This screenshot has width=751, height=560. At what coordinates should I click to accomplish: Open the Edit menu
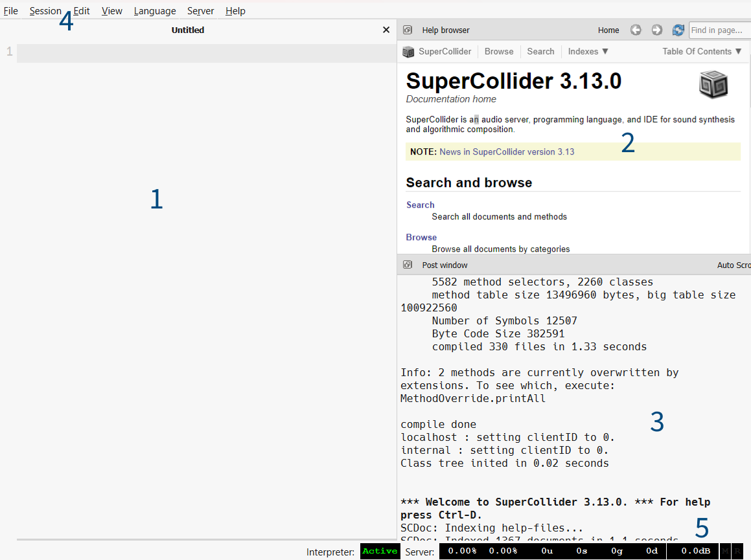coord(82,10)
